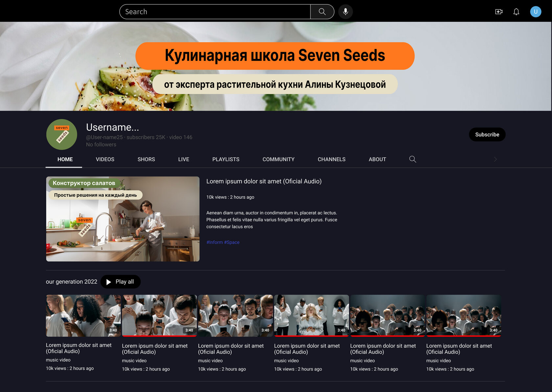Open the featured video thumbnail "Конструктор салатов"
The height and width of the screenshot is (392, 552).
[123, 219]
